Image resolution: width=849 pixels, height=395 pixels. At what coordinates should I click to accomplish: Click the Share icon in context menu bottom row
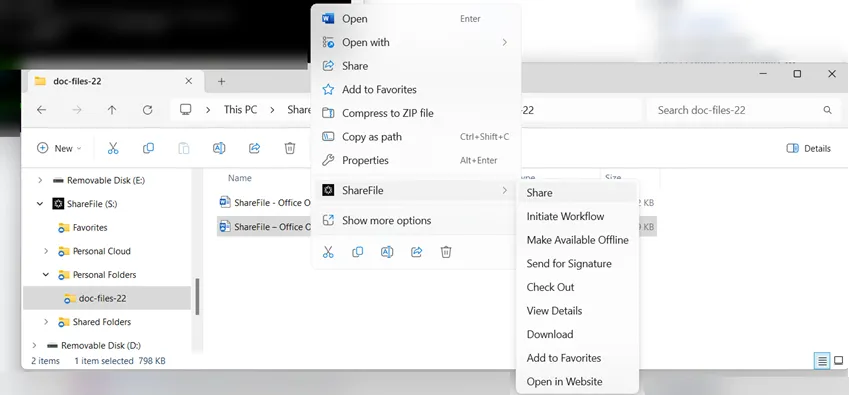click(x=416, y=252)
